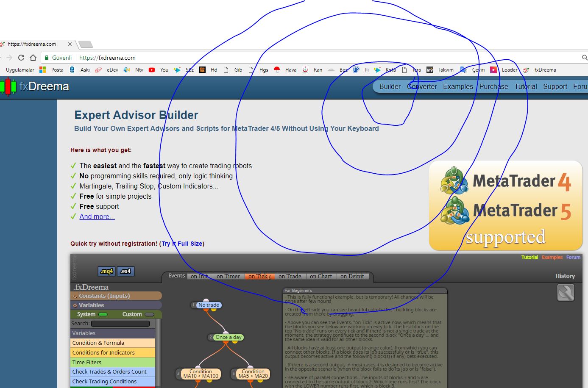588x388 pixels.
Task: Open the Posta bookmark with Microsoft icon
Action: [51, 70]
